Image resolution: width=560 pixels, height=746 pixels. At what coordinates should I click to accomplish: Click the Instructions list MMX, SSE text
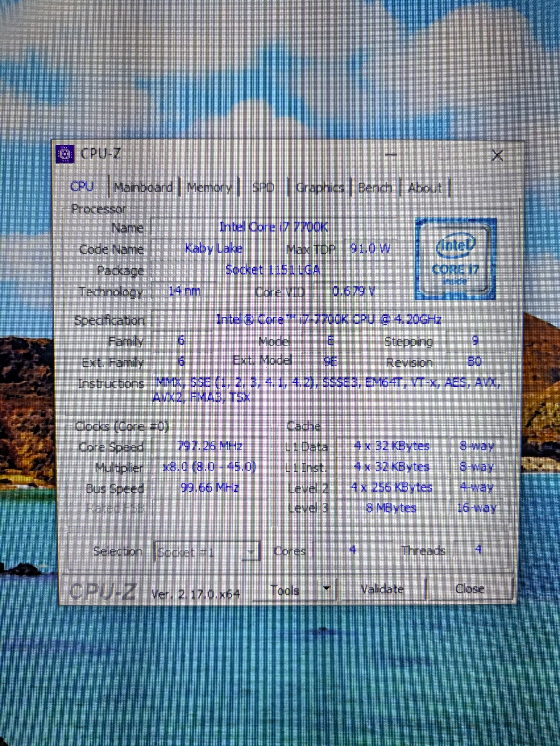click(x=328, y=390)
